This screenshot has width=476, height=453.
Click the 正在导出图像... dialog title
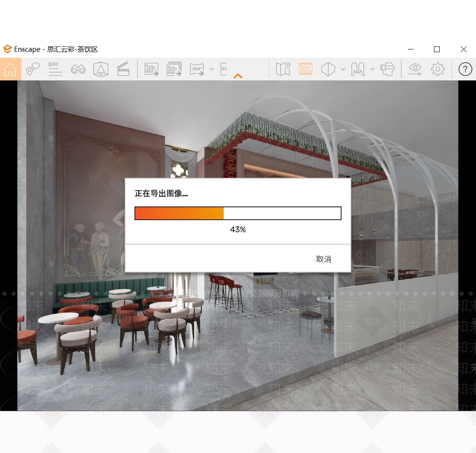tap(161, 194)
